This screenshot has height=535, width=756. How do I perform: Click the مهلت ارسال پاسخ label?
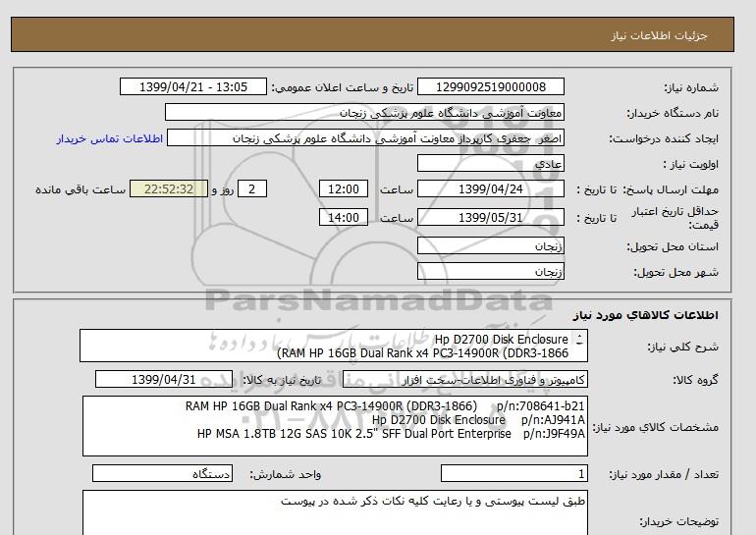pos(672,189)
